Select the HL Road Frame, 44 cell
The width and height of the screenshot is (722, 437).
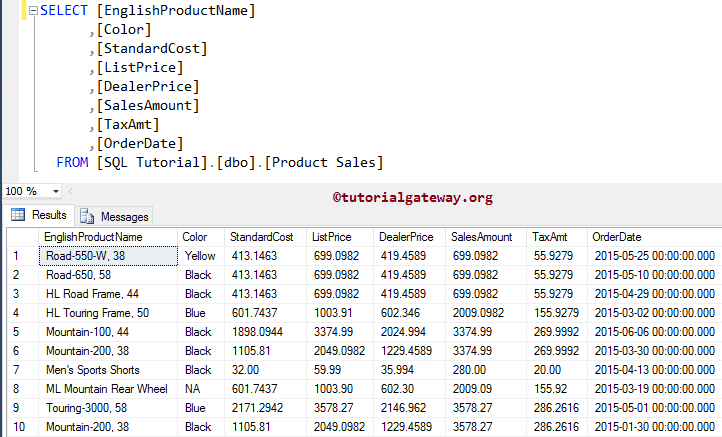[x=108, y=294]
